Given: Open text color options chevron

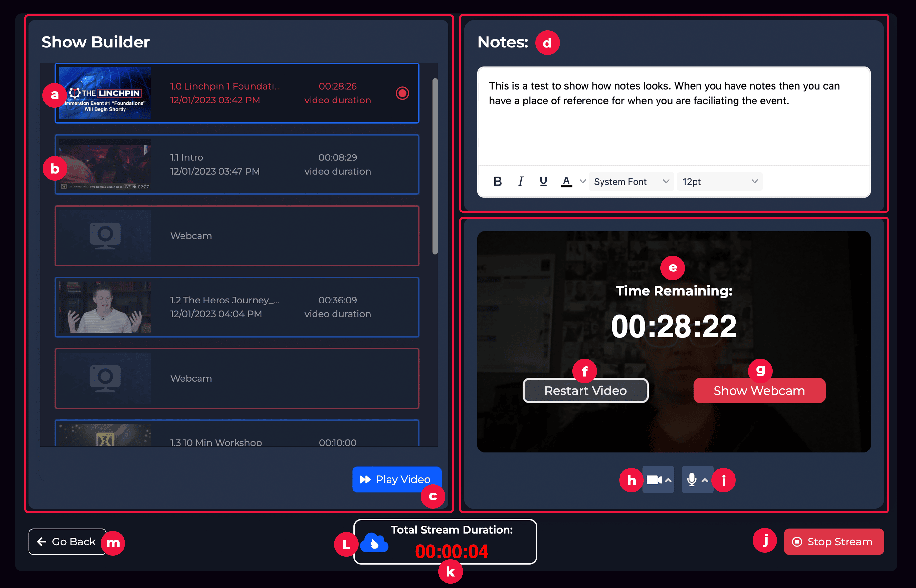Looking at the screenshot, I should point(582,182).
